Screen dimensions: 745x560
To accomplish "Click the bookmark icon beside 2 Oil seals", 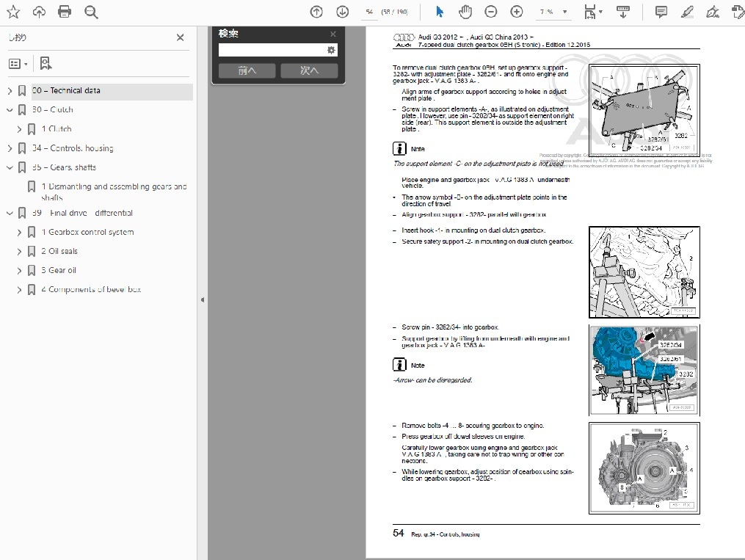I will coord(32,251).
